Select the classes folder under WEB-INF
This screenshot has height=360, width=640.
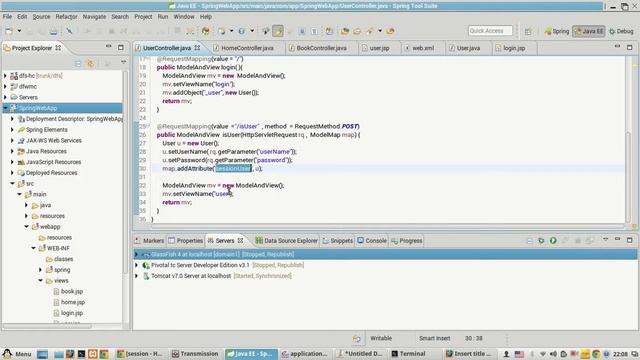coord(63,259)
